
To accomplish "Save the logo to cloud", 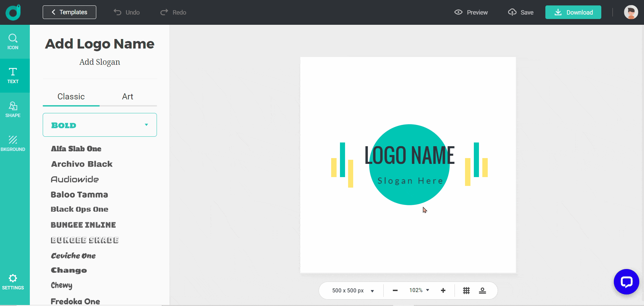I will coord(521,12).
